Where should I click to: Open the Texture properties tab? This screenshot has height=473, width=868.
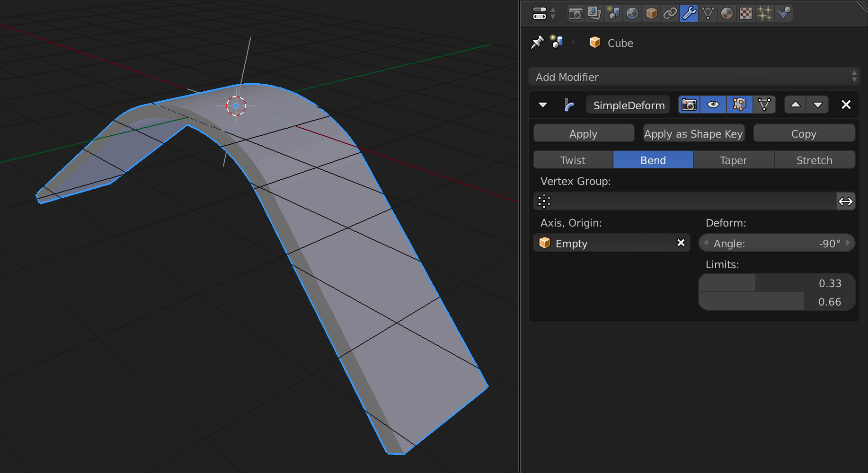745,13
